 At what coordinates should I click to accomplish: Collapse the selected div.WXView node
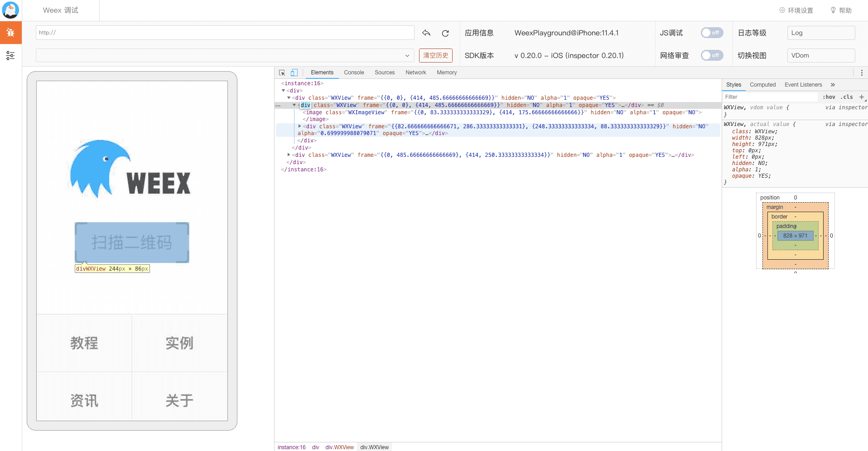pyautogui.click(x=294, y=105)
